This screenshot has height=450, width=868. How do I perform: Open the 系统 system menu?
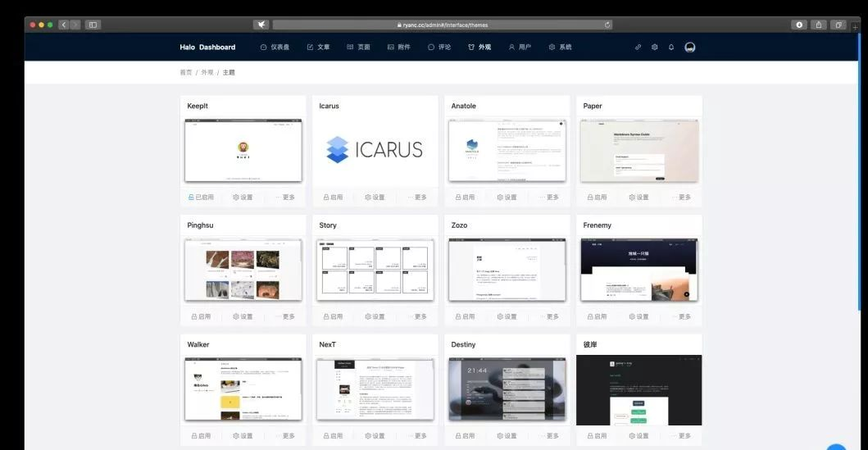(x=560, y=47)
